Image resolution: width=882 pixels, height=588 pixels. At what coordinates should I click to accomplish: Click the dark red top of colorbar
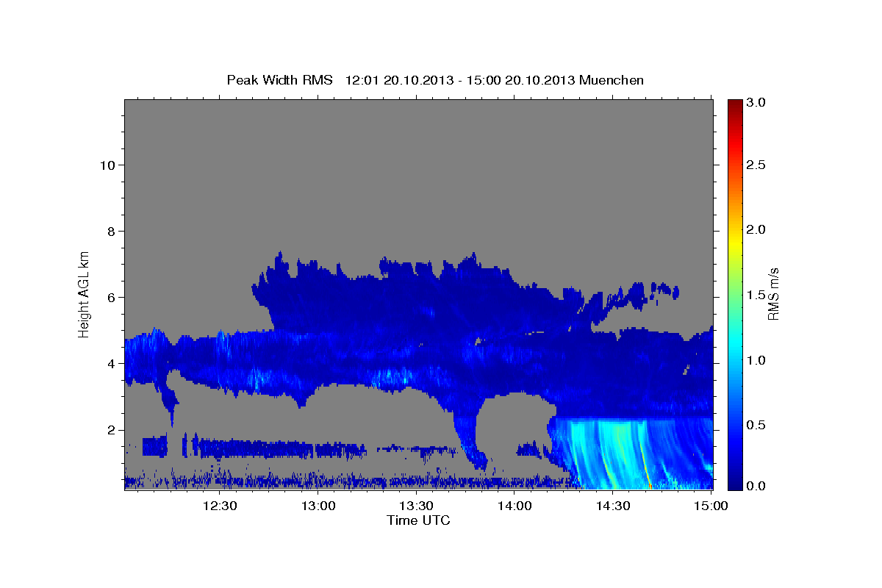click(x=734, y=104)
